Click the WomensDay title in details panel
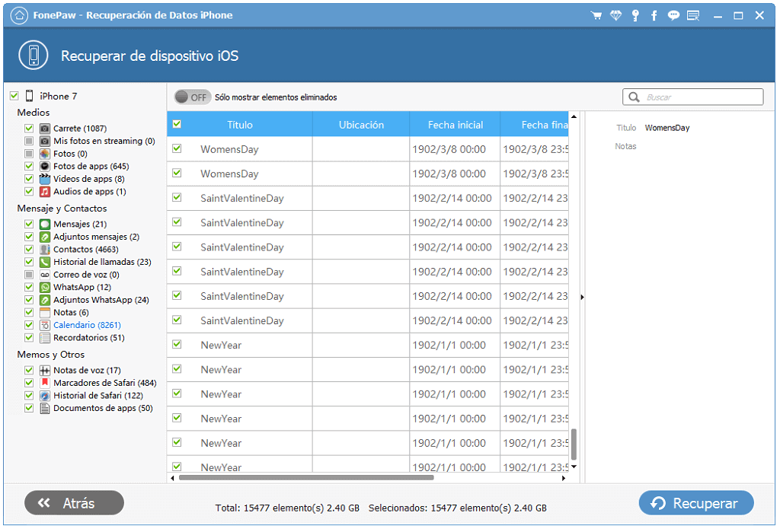 click(667, 128)
